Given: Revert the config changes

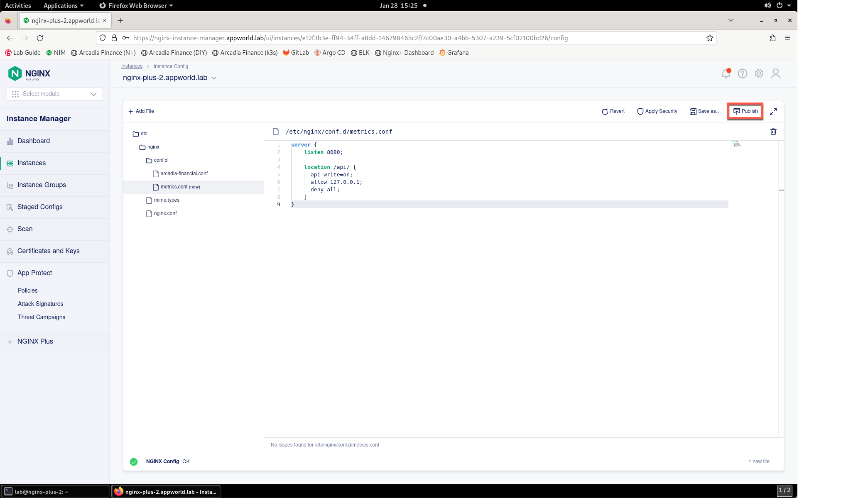Looking at the screenshot, I should coord(613,111).
